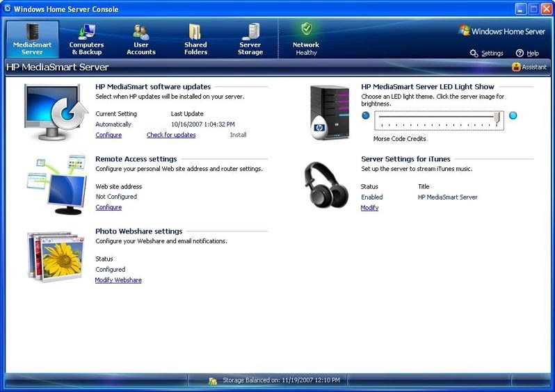Click the 'Not Configured' web site status
Viewport: 555px width, 392px height.
(x=116, y=197)
